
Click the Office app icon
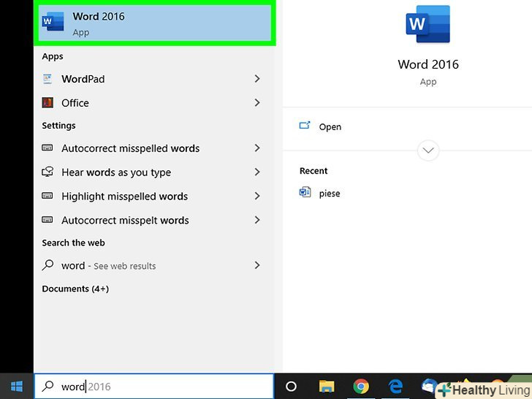pyautogui.click(x=47, y=102)
